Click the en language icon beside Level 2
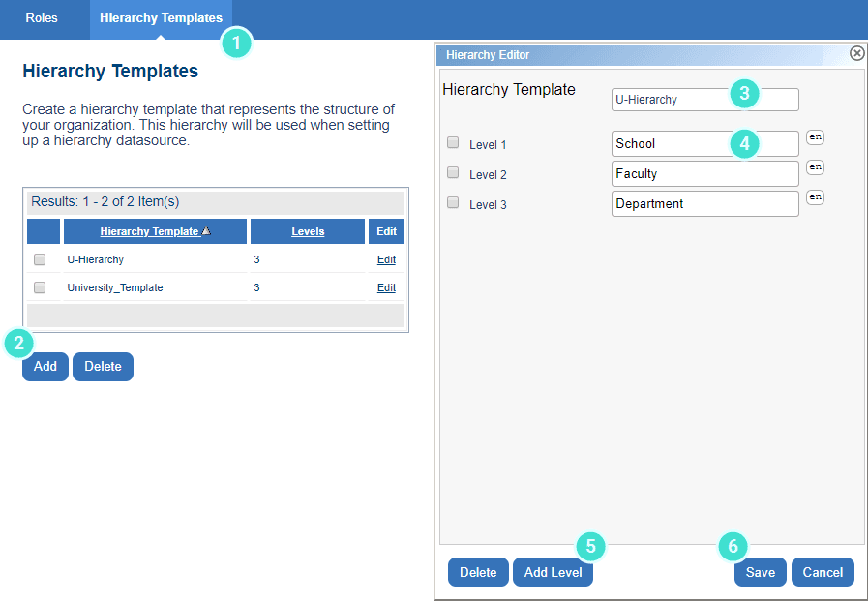The height and width of the screenshot is (603, 868). [x=815, y=166]
